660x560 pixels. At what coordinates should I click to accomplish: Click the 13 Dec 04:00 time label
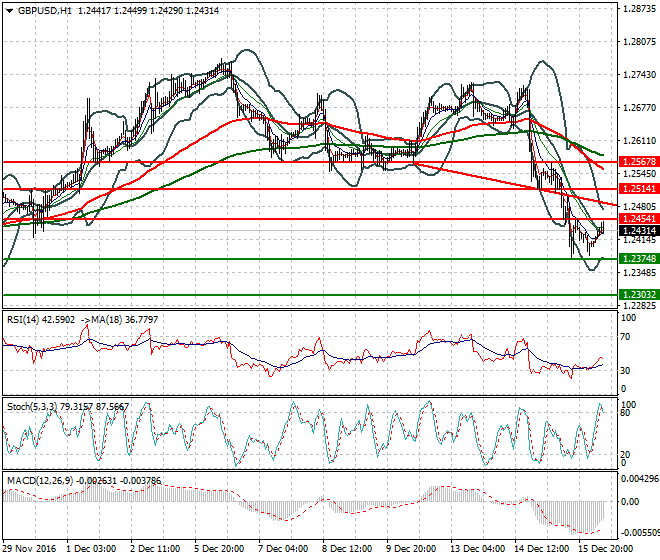pyautogui.click(x=477, y=549)
